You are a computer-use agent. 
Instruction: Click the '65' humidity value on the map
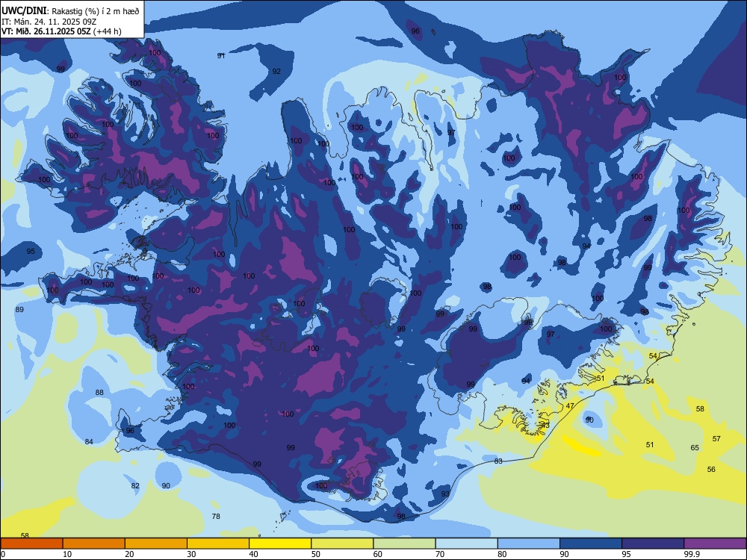point(695,447)
